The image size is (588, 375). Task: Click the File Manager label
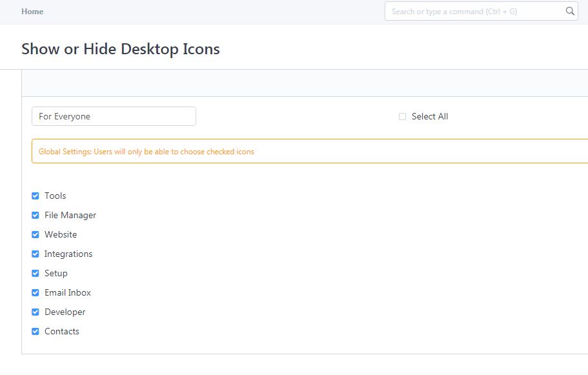pos(70,215)
